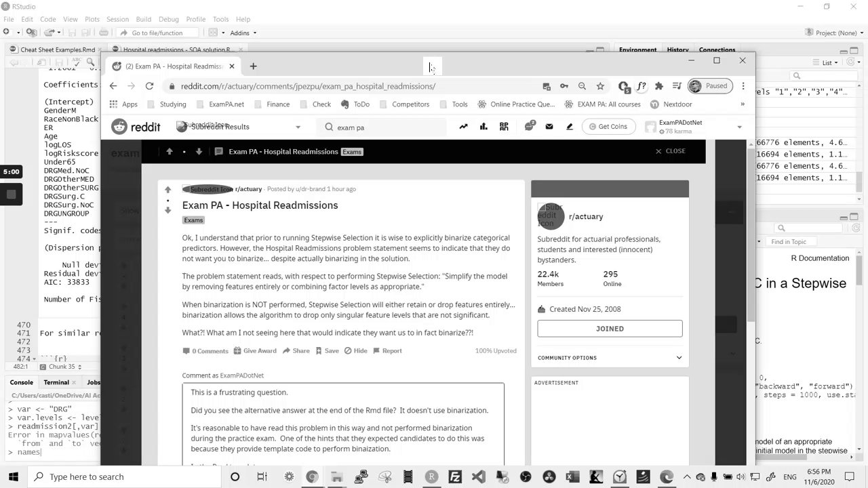Image resolution: width=868 pixels, height=488 pixels.
Task: Switch to the Connections tab
Action: [717, 49]
